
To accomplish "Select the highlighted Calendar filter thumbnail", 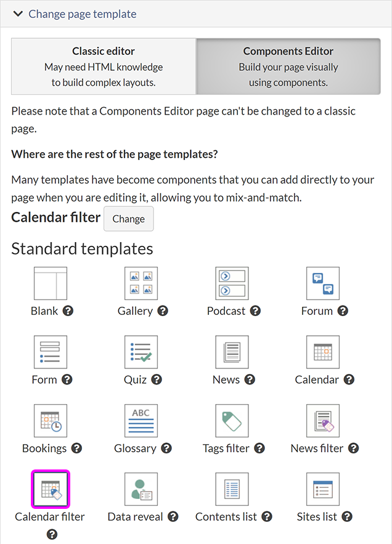I will (50, 489).
